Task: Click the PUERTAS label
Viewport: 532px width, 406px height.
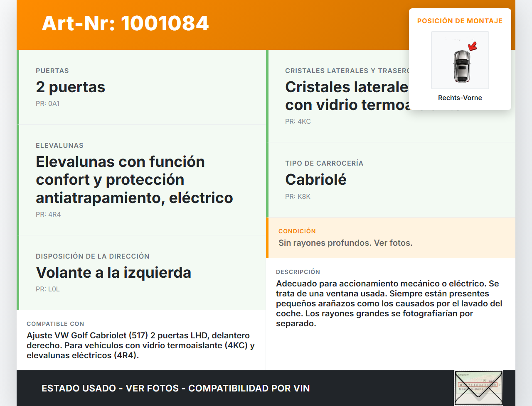Action: pos(52,71)
